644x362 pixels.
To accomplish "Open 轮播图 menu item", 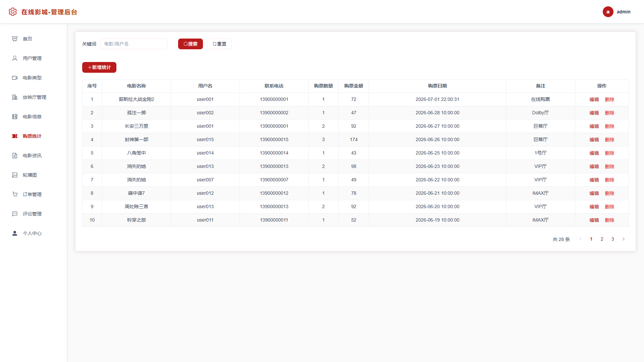I will pyautogui.click(x=34, y=175).
